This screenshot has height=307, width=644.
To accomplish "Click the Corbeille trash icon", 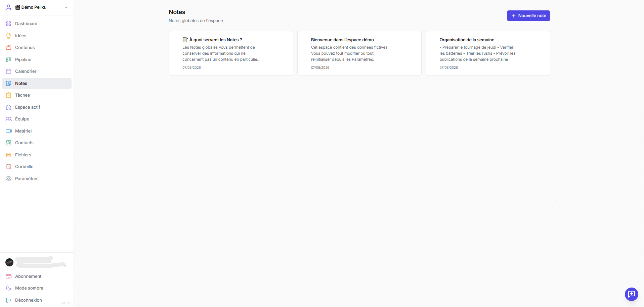I will tap(9, 167).
